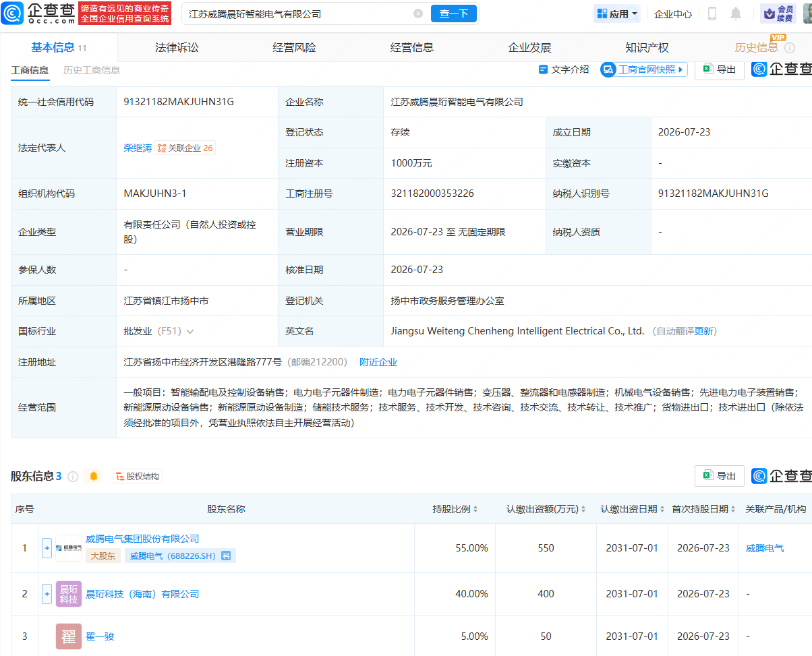The image size is (812, 656).
Task: Open 企业中心 link
Action: [x=673, y=13]
